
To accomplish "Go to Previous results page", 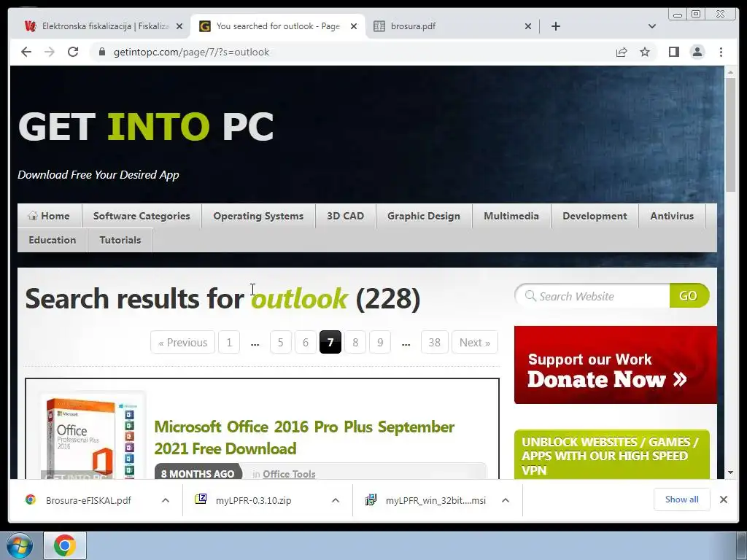I will coord(182,342).
